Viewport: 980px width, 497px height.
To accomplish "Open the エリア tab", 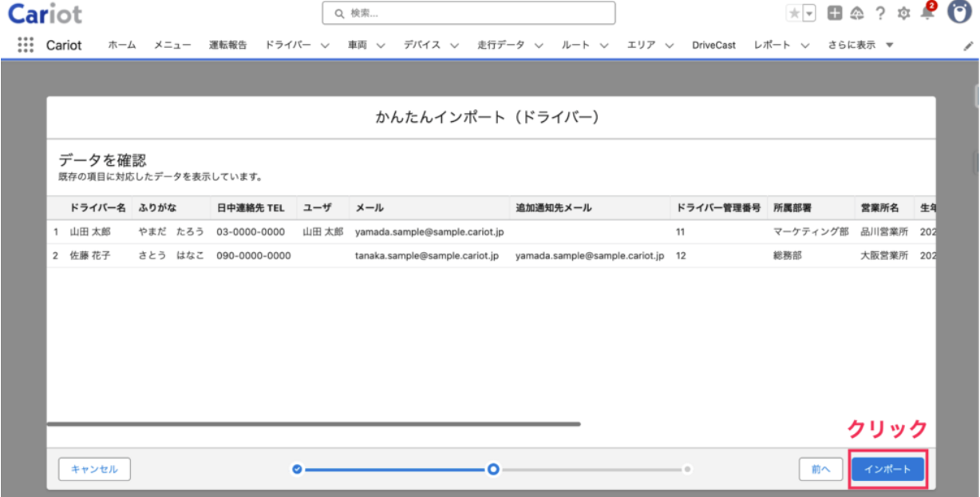I will pyautogui.click(x=642, y=45).
